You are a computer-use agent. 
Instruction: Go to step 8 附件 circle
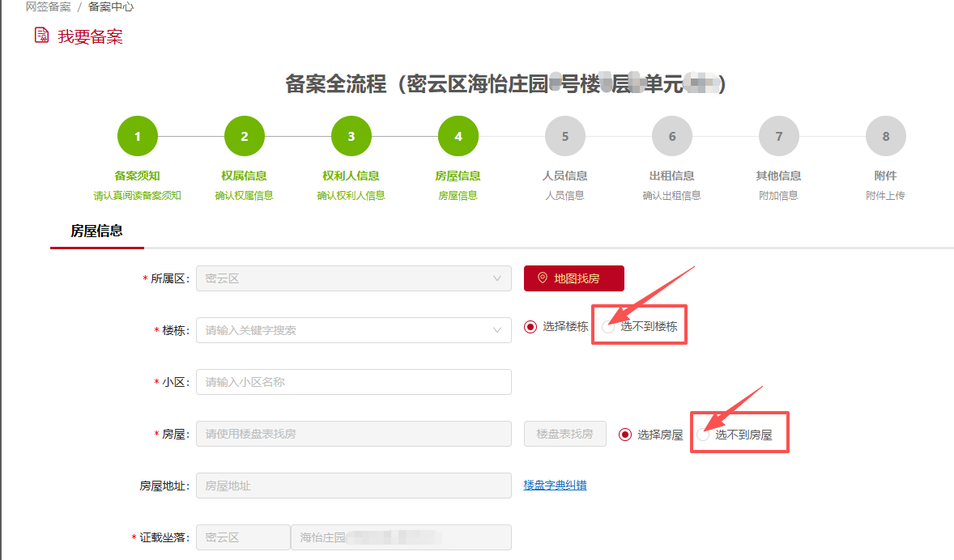(x=886, y=136)
